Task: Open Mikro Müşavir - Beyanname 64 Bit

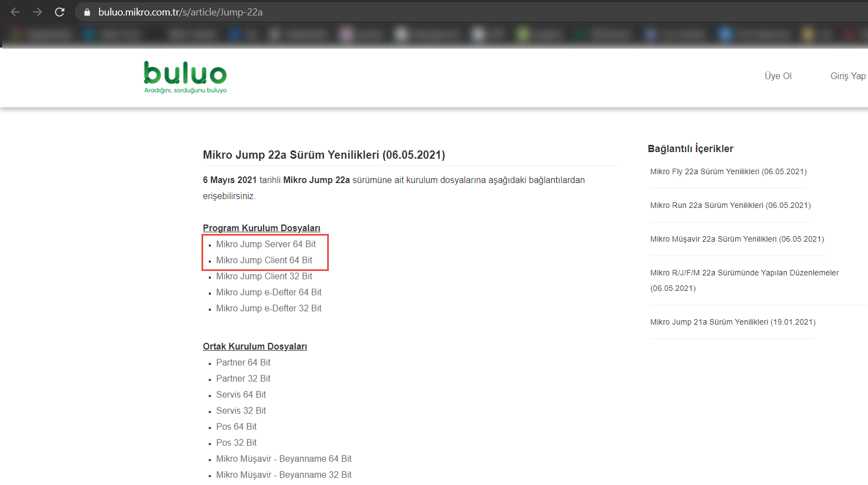Action: coord(283,458)
